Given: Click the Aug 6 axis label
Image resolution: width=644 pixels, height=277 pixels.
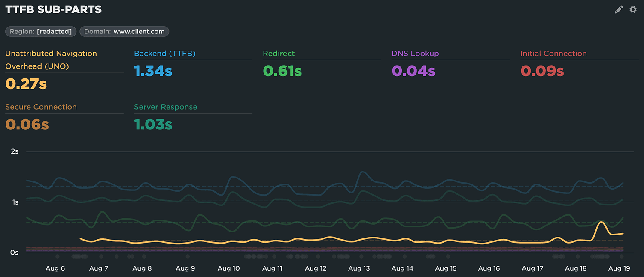Looking at the screenshot, I should 55,268.
